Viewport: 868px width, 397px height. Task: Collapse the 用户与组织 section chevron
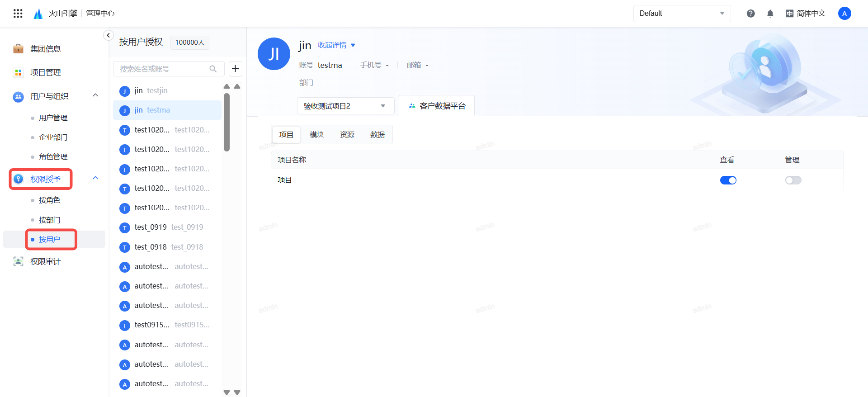point(95,95)
